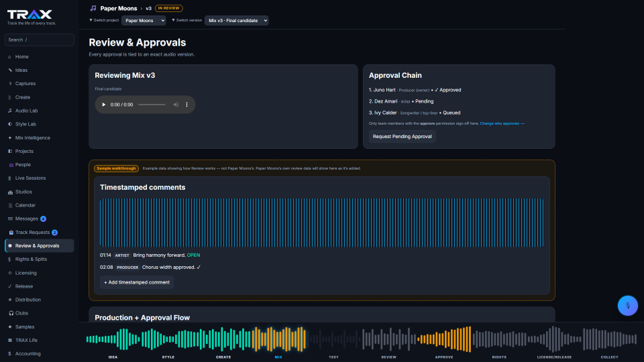
Task: Click the OPEN status on harmony comment
Action: point(193,255)
